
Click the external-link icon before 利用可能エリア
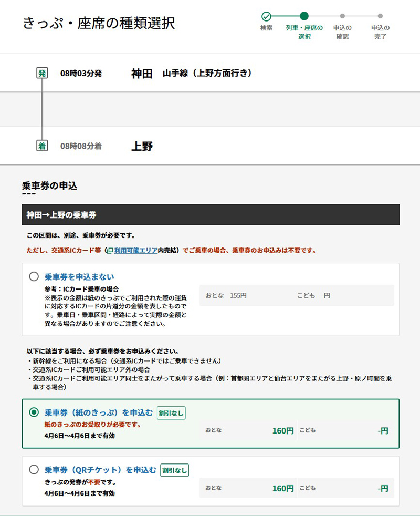click(x=110, y=251)
